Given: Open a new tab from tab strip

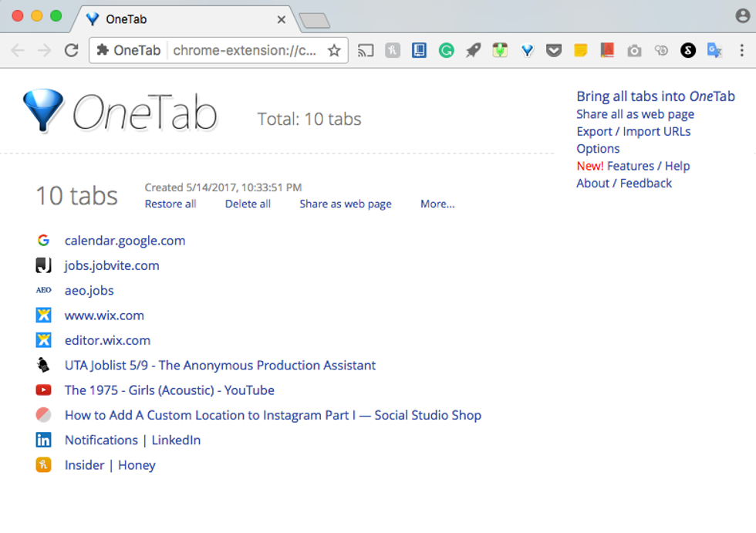Looking at the screenshot, I should 314,21.
